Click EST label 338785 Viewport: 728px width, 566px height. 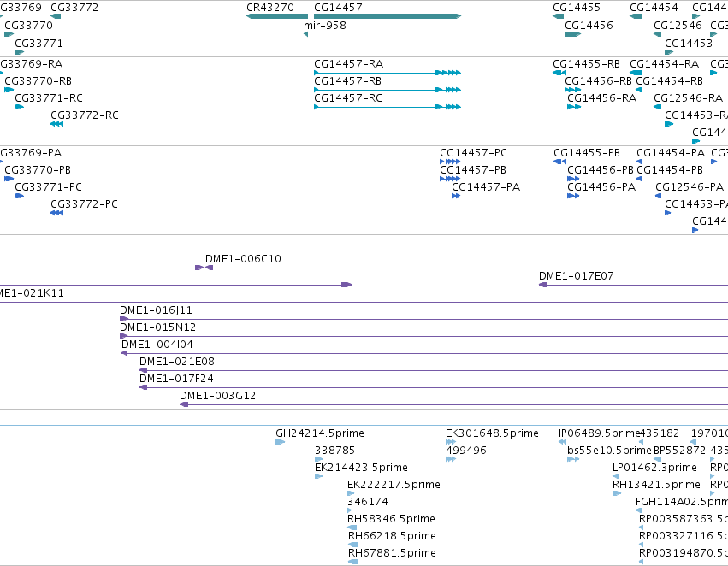tap(334, 451)
